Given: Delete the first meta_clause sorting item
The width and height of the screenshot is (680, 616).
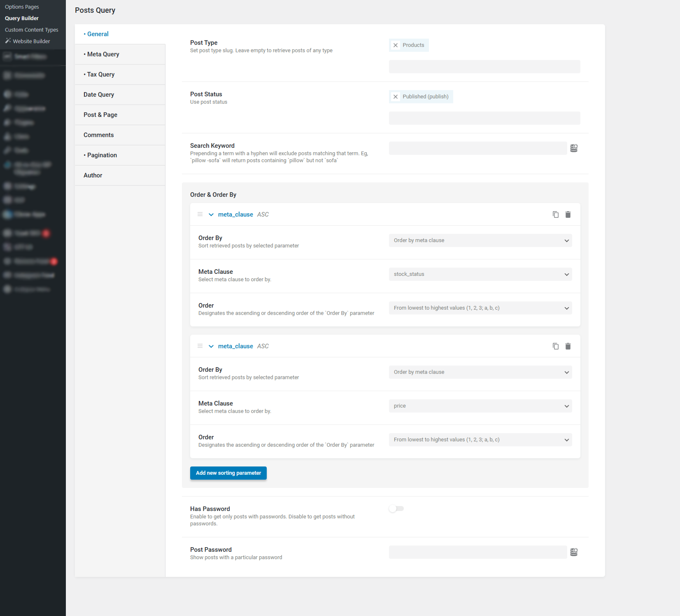Looking at the screenshot, I should 568,215.
